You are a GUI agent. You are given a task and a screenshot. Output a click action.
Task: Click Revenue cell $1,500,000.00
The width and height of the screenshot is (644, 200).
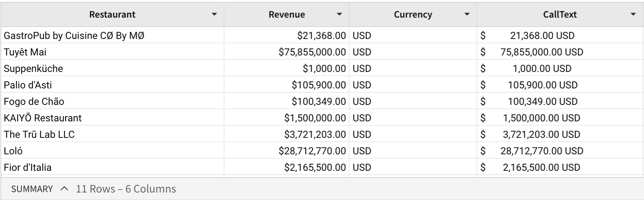tap(287, 118)
